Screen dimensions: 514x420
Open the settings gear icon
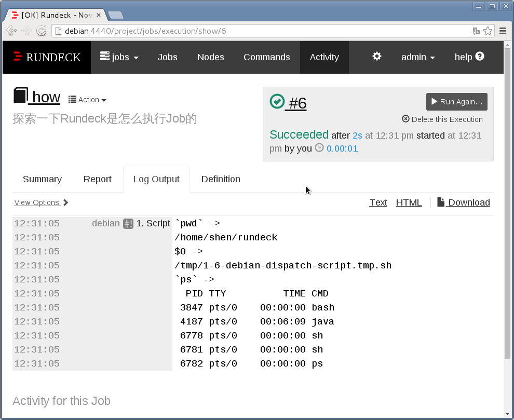tap(376, 57)
